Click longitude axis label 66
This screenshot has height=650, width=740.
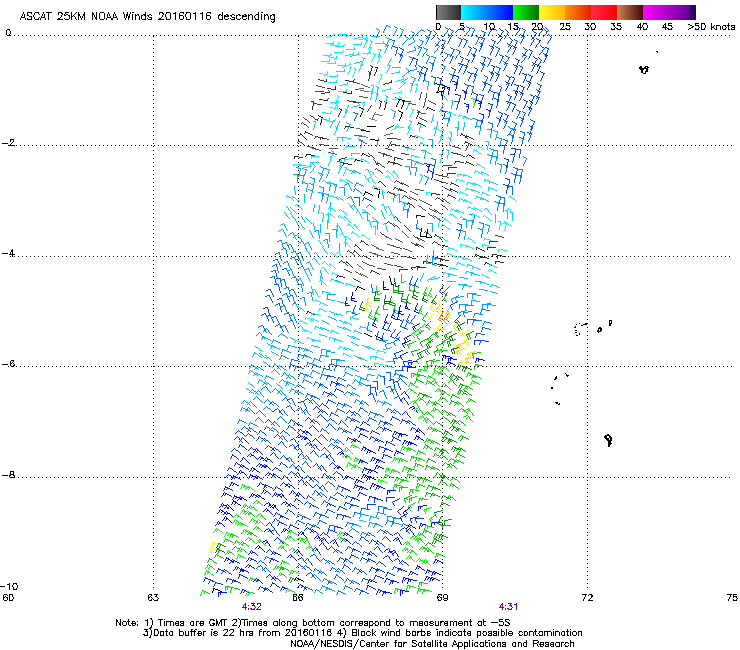pos(297,598)
